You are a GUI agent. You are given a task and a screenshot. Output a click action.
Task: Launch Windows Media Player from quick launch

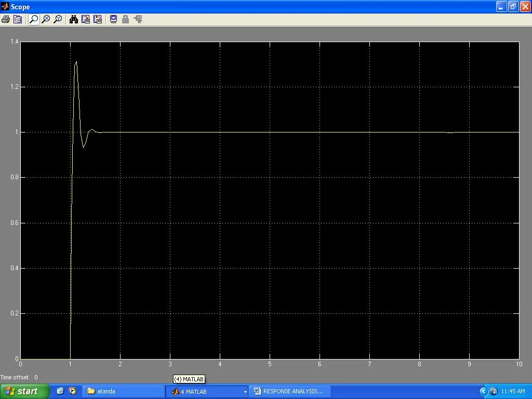coord(72,391)
